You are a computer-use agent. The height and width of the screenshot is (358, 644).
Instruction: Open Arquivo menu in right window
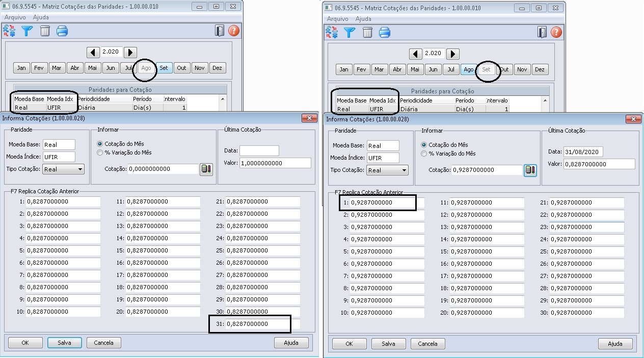coord(338,19)
